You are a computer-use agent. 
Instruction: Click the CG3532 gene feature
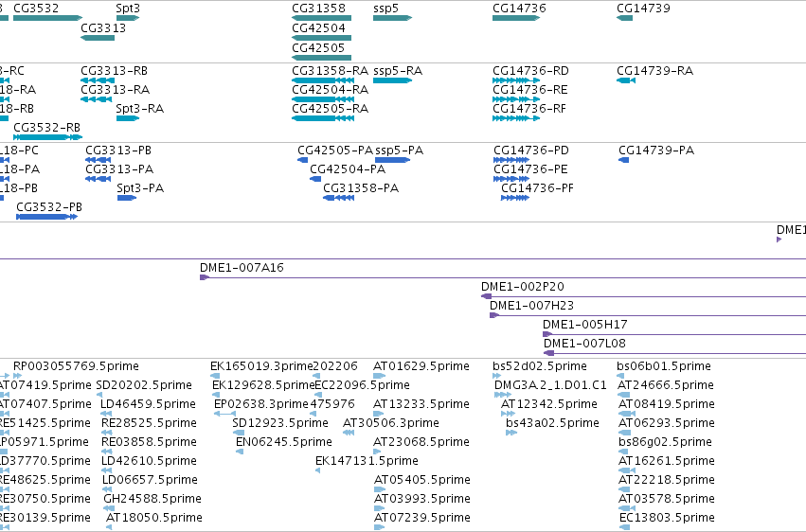coord(47,18)
